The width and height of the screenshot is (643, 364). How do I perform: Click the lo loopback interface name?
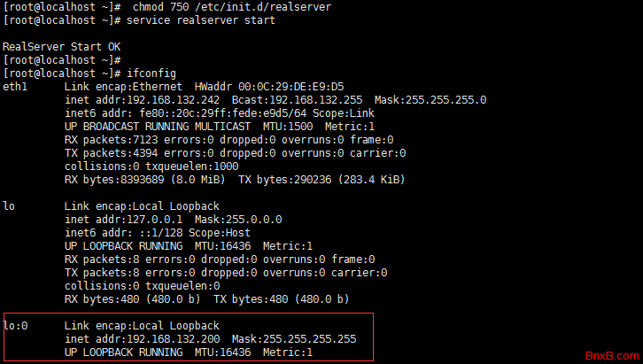pos(10,206)
